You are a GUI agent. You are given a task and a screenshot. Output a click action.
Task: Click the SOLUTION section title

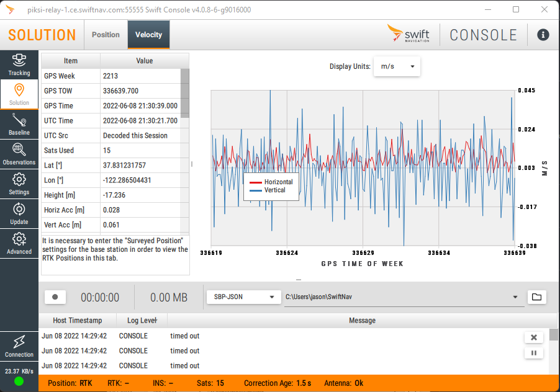pyautogui.click(x=42, y=35)
